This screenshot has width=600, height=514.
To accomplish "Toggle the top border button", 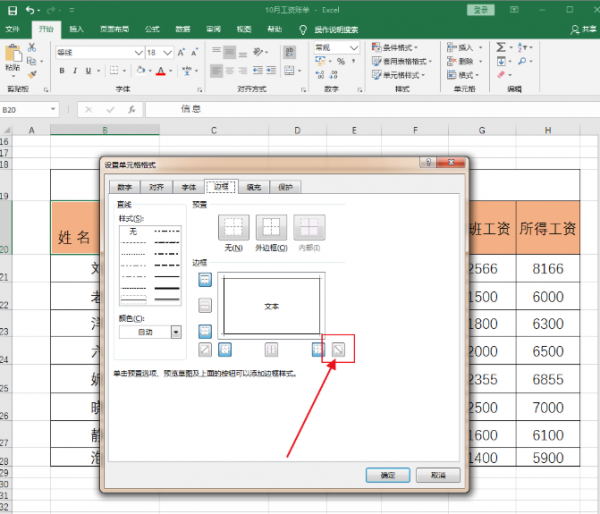I will tap(205, 280).
